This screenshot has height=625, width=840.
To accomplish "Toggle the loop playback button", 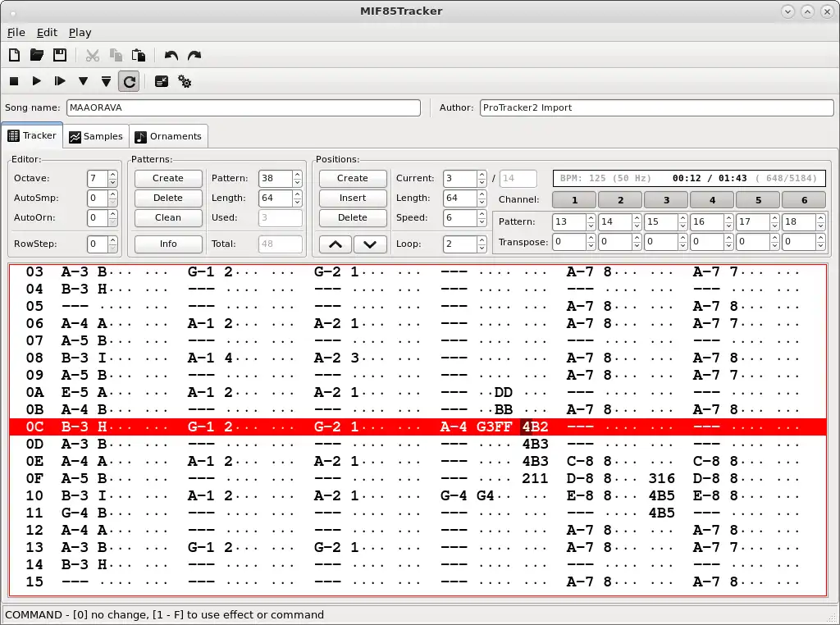I will click(129, 81).
